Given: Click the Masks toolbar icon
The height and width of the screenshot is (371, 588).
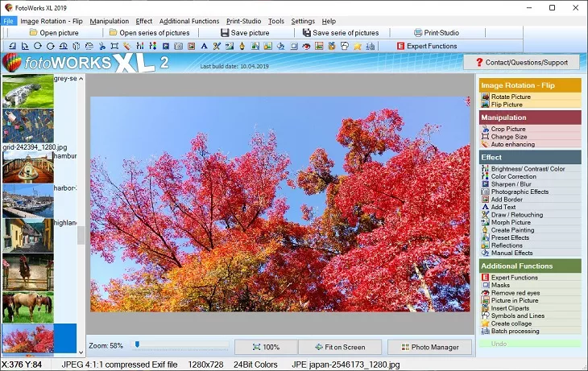Looking at the screenshot, I should (294, 46).
